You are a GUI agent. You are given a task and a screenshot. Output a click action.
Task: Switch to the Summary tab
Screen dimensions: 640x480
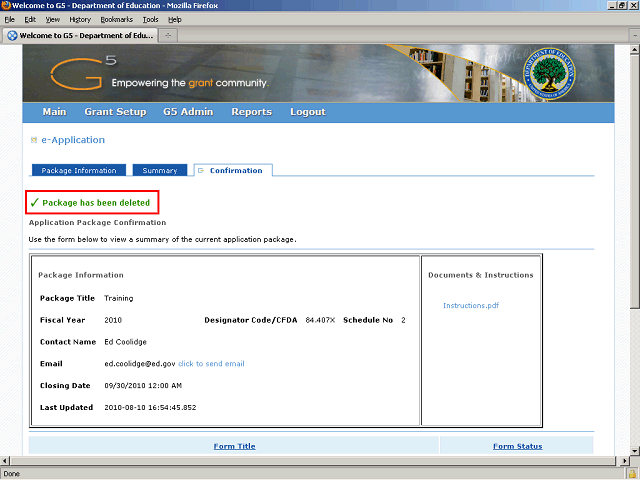[x=160, y=170]
